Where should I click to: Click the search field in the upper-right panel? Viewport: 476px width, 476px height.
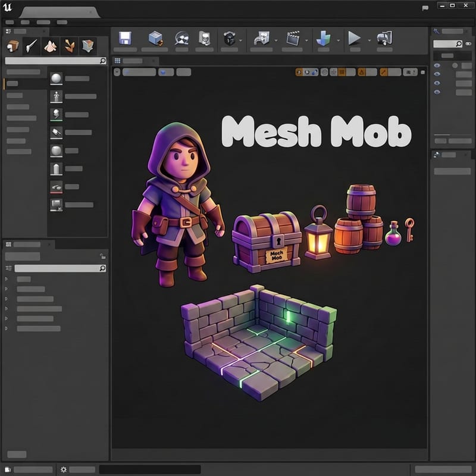(x=448, y=44)
